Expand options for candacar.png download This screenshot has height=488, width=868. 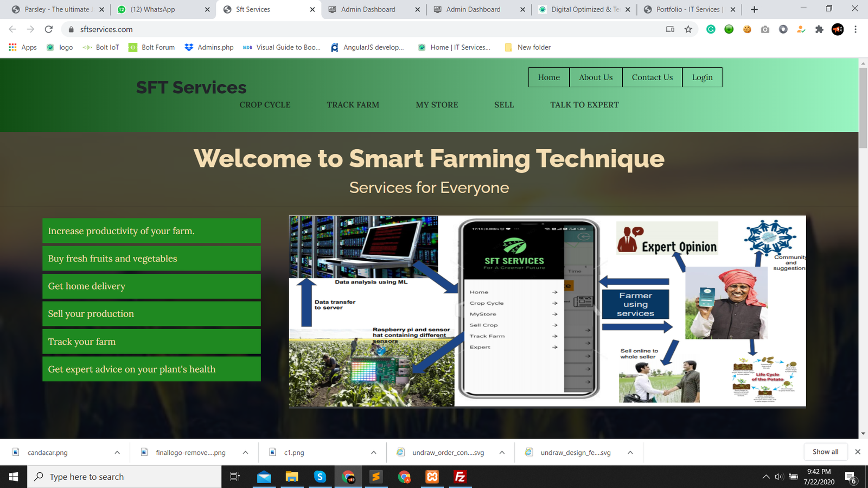117,452
